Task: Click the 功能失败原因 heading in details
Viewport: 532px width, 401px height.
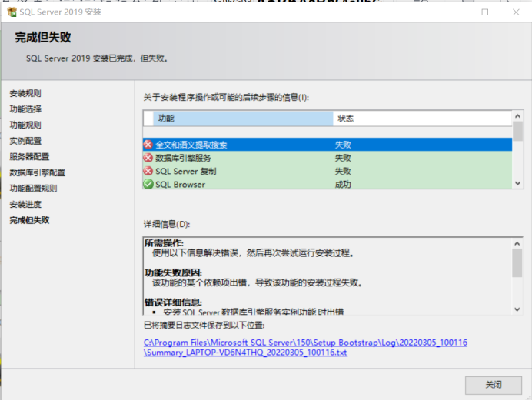Action: click(173, 272)
